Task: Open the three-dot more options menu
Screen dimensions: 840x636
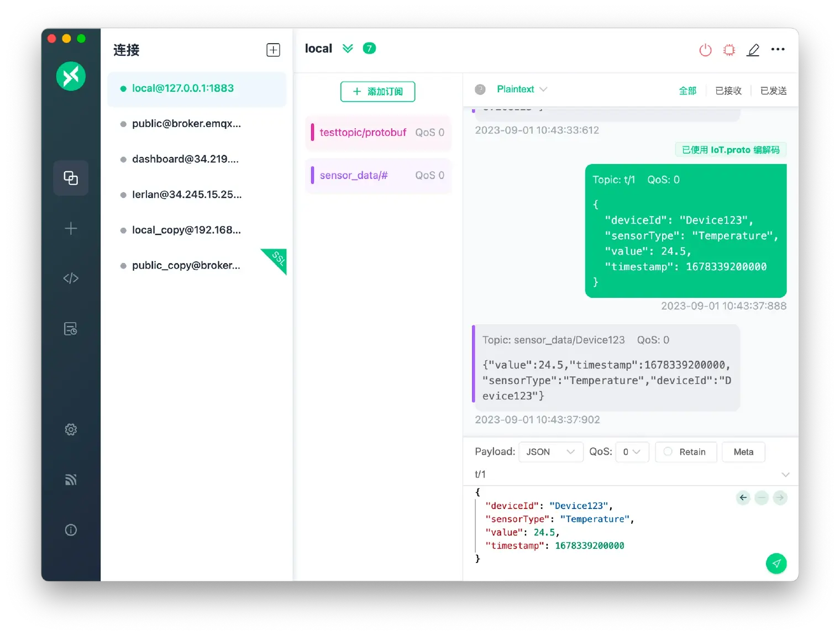Action: click(x=778, y=49)
